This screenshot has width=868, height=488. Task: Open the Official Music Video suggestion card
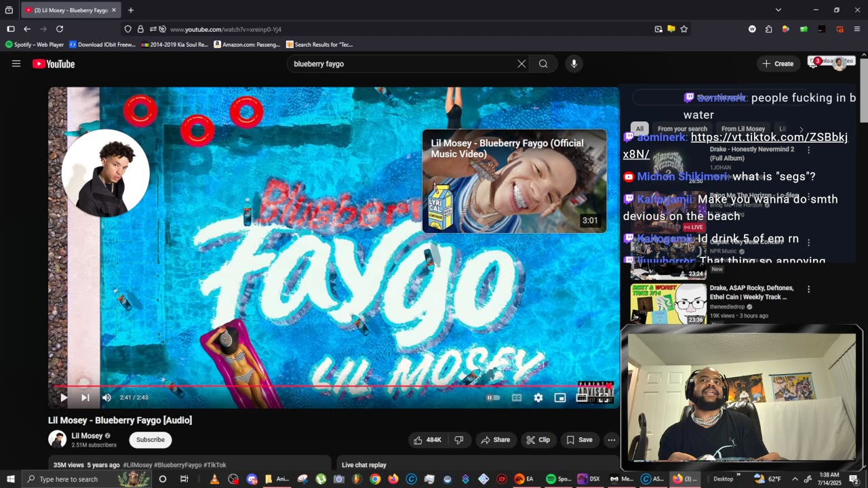pos(515,182)
